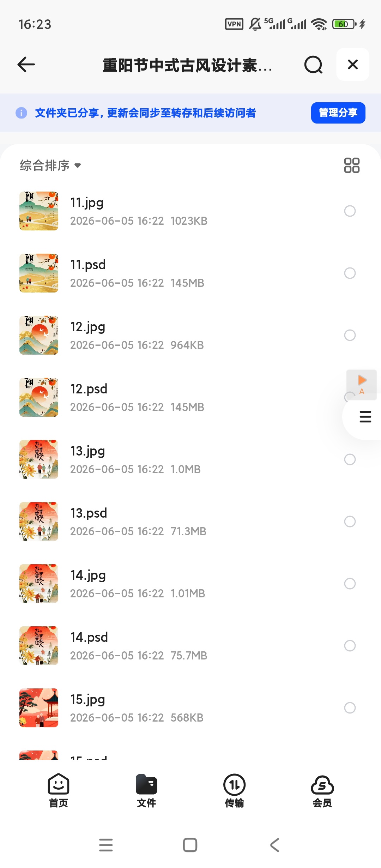The image size is (381, 868).
Task: Open the floating hamburger menu button
Action: point(365,417)
